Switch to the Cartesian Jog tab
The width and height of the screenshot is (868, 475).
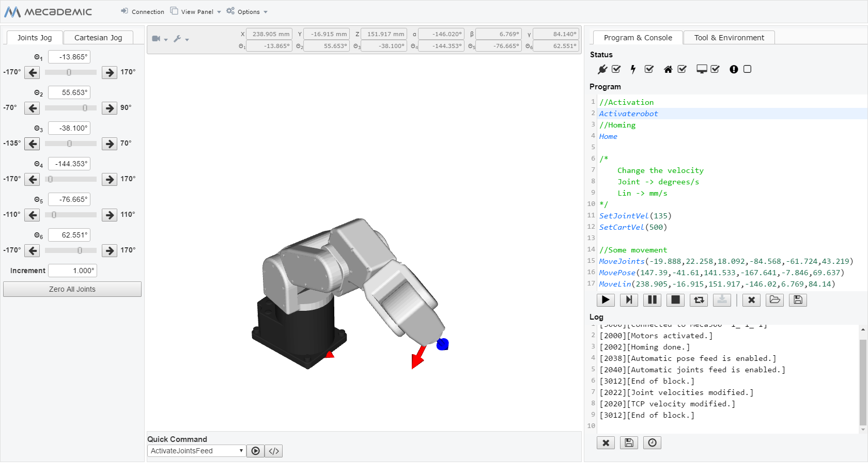tap(98, 38)
